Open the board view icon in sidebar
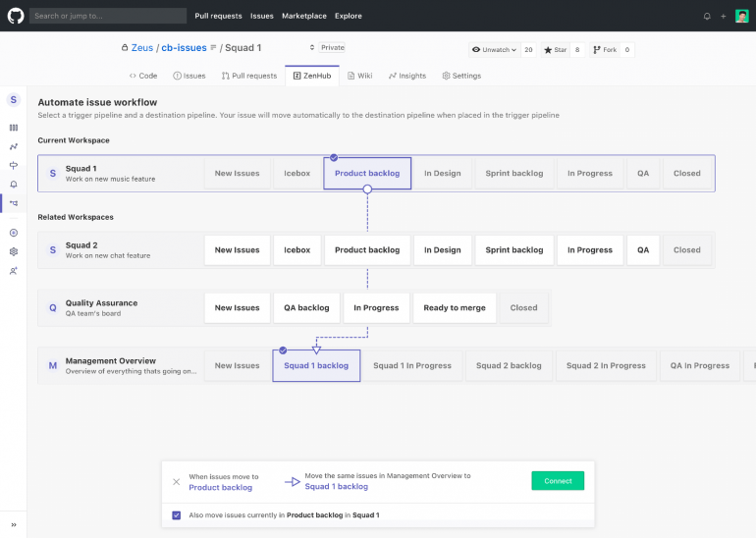The image size is (756, 538). [14, 128]
